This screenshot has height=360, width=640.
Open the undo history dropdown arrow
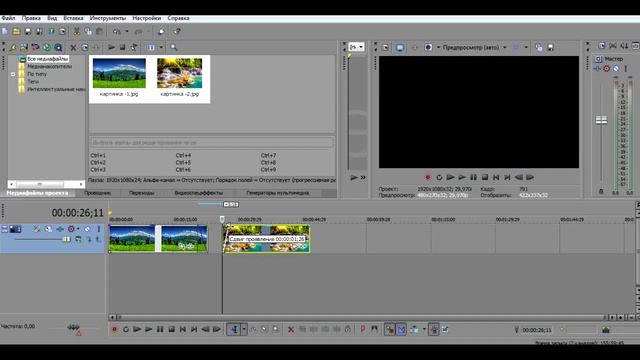[127, 31]
